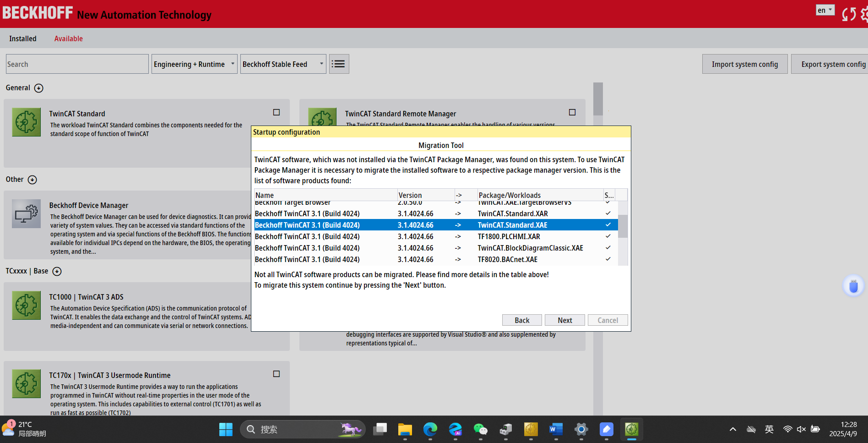Open Microsoft Edge from the taskbar
868x443 pixels.
[x=430, y=429]
